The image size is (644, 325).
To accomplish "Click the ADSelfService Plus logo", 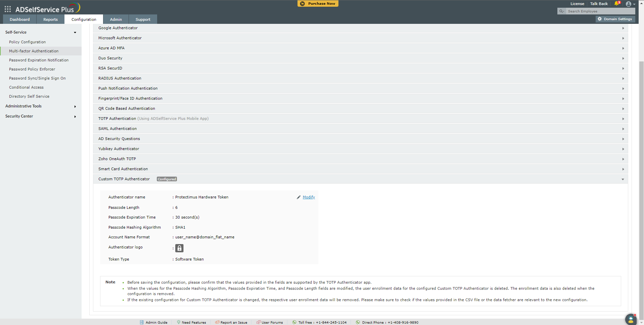I will pos(47,8).
